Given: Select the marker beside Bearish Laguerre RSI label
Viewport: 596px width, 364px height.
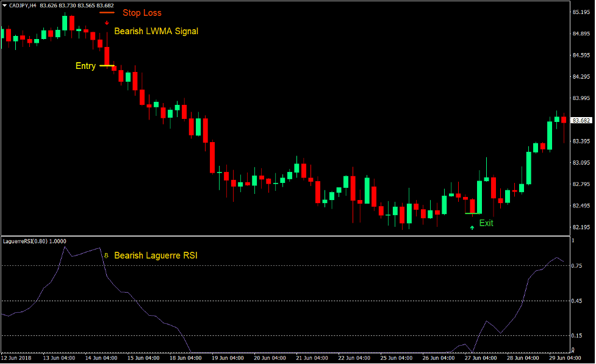Looking at the screenshot, I should pyautogui.click(x=106, y=254).
